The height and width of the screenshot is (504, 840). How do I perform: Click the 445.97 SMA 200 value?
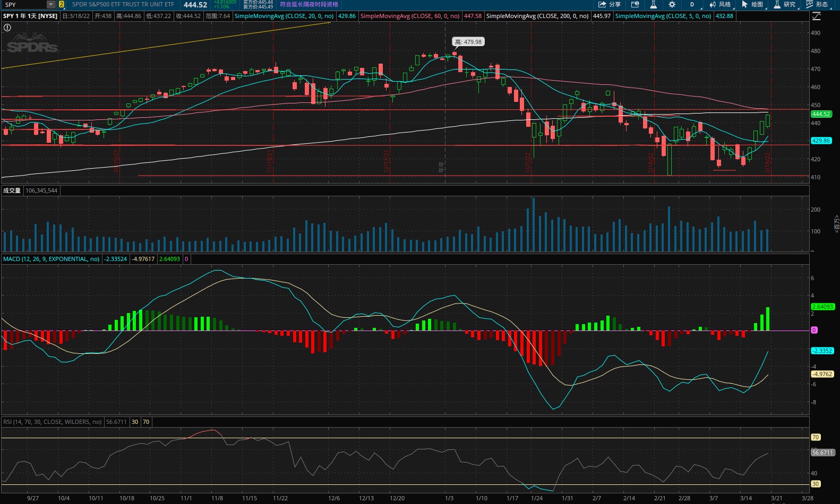click(602, 16)
